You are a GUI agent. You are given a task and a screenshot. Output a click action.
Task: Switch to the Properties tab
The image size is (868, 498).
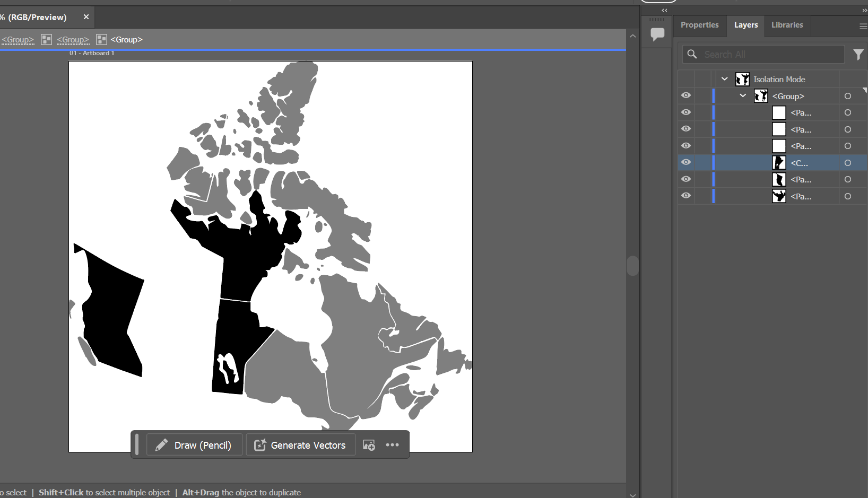pyautogui.click(x=699, y=25)
